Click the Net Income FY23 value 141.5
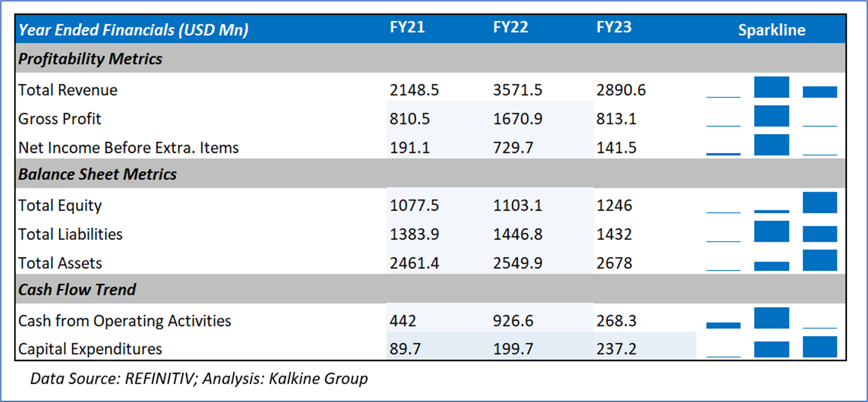Image resolution: width=868 pixels, height=402 pixels. pos(616,148)
